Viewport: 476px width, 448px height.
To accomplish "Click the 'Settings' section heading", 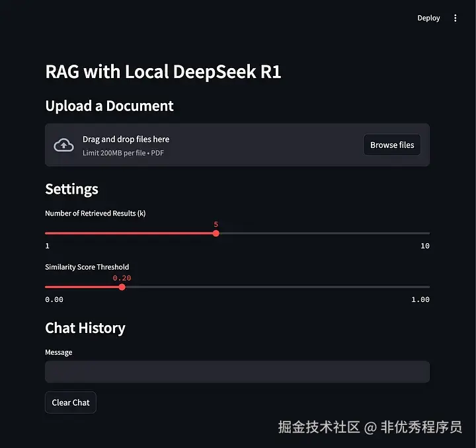I will (x=71, y=189).
